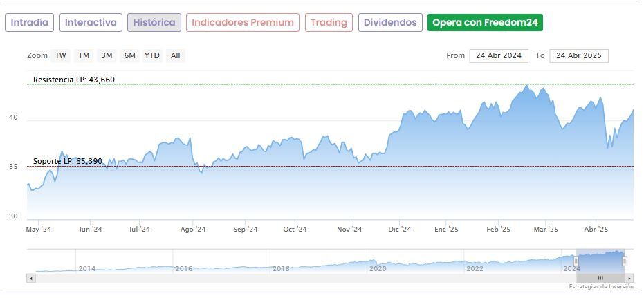Set zoom to 1W
Viewport: 644px width, 298px height.
point(61,55)
